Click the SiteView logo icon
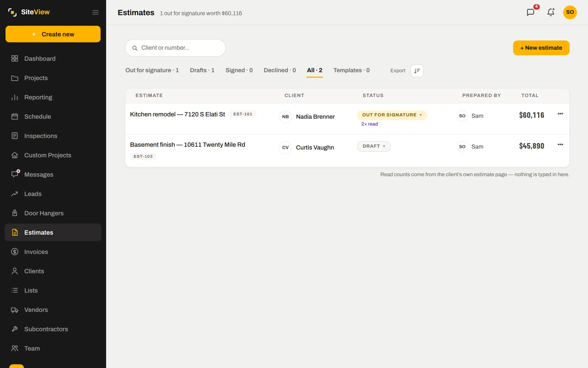The width and height of the screenshot is (588, 368). coord(12,12)
